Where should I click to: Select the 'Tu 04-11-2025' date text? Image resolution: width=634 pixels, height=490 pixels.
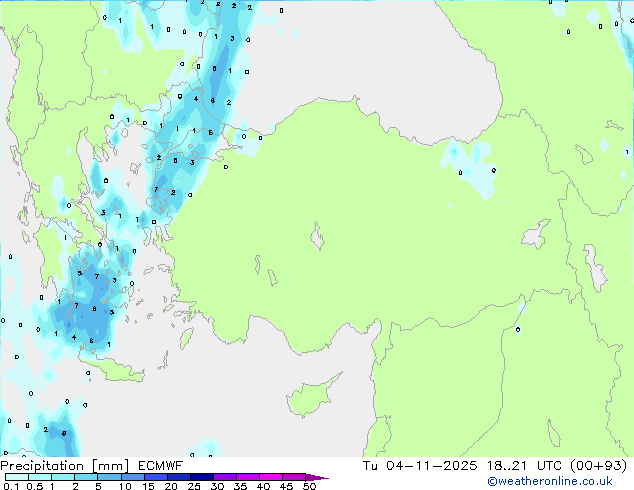[x=420, y=466]
